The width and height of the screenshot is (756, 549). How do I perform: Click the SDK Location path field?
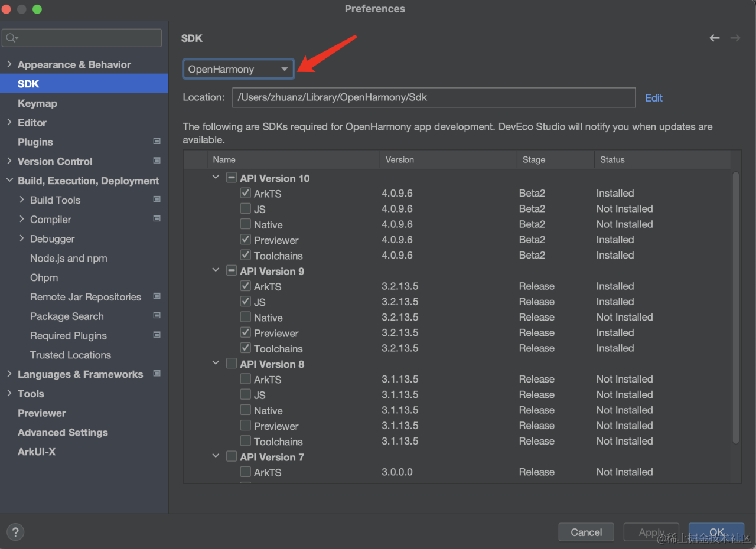pos(434,97)
